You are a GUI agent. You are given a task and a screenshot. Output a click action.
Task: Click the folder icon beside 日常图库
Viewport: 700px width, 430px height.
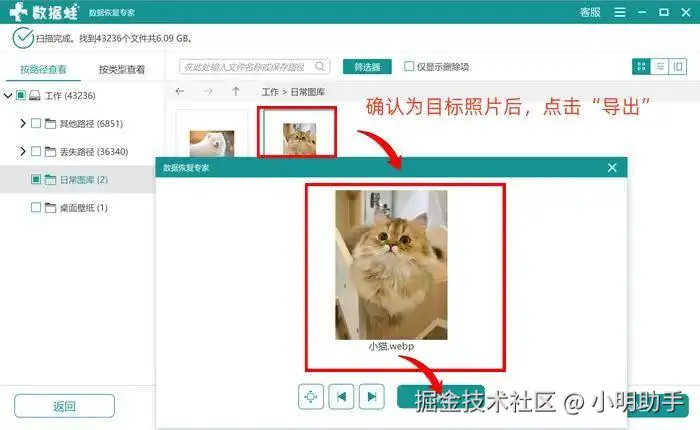(50, 180)
